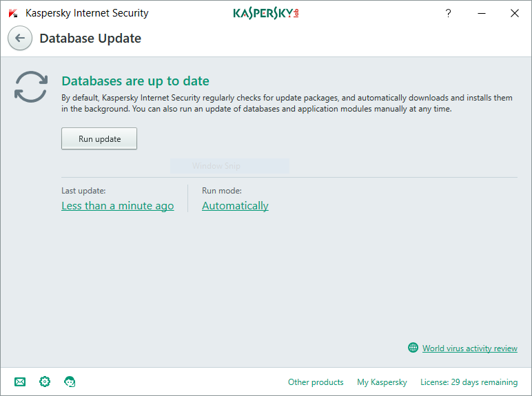The image size is (532, 396).
Task: Open Other products link
Action: [x=316, y=382]
